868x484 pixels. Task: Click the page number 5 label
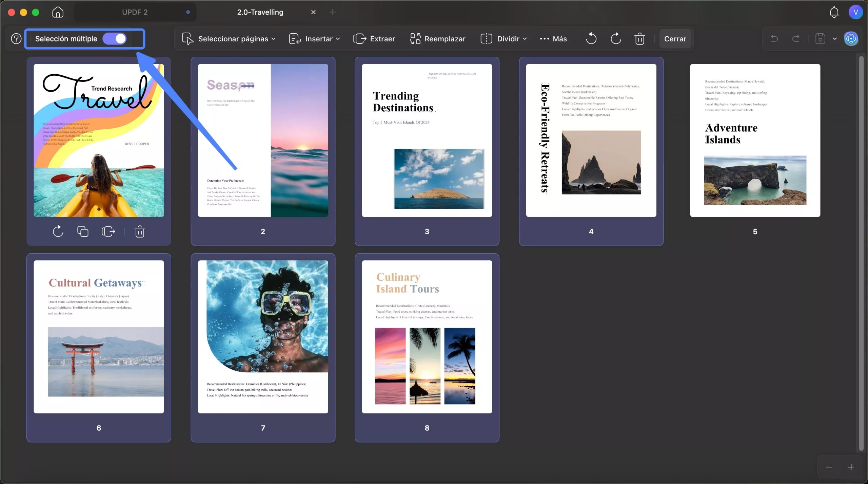[x=755, y=231]
